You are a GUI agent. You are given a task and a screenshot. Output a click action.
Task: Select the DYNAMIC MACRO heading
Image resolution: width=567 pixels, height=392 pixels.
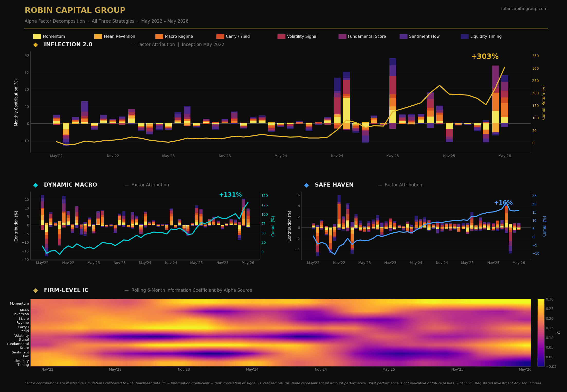(70, 185)
